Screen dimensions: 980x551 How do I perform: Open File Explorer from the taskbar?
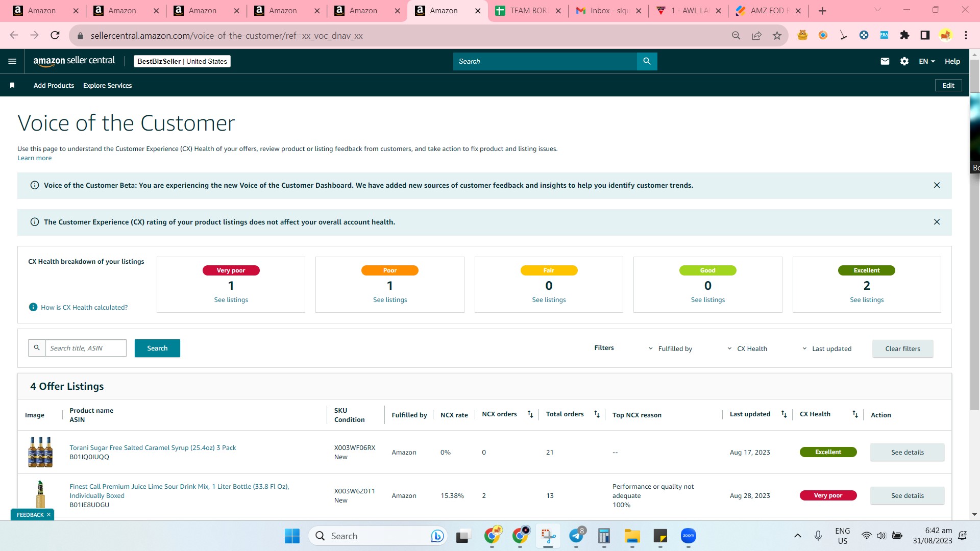click(x=632, y=536)
